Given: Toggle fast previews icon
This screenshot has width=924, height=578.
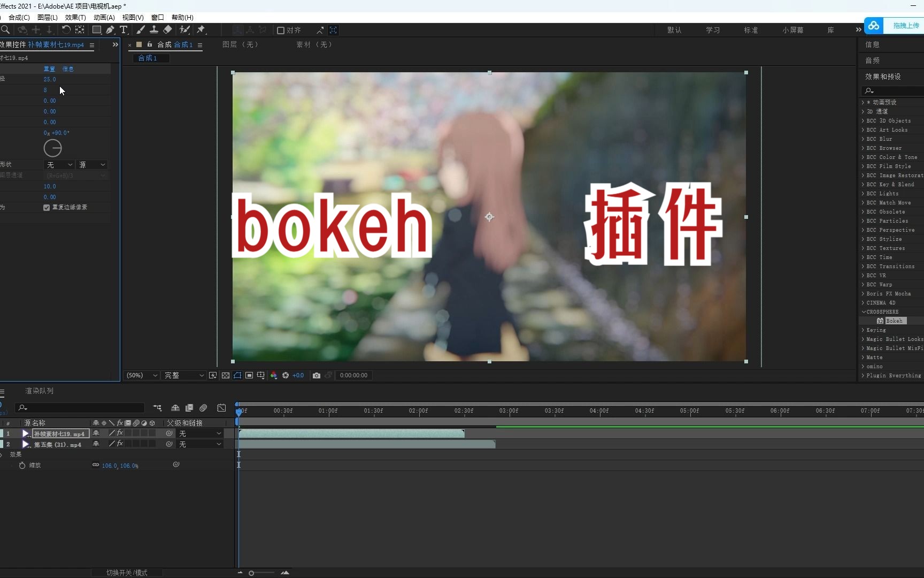Looking at the screenshot, I should [x=213, y=375].
